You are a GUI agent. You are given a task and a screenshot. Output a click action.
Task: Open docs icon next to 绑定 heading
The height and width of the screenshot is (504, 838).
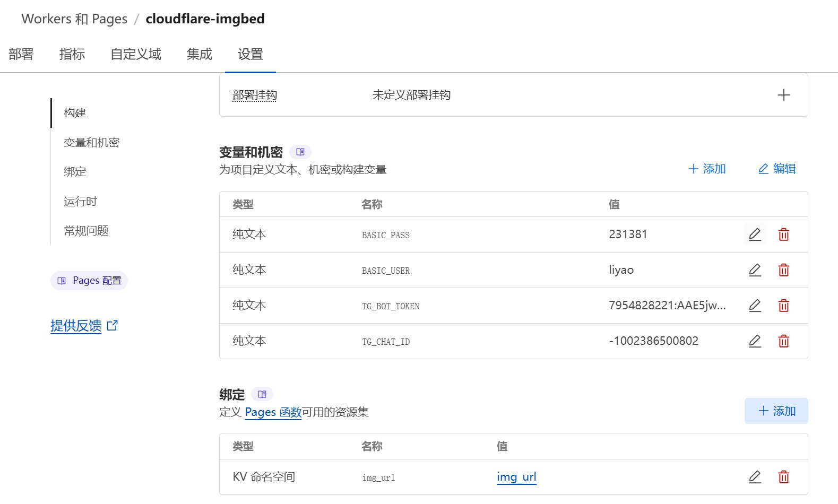[262, 394]
